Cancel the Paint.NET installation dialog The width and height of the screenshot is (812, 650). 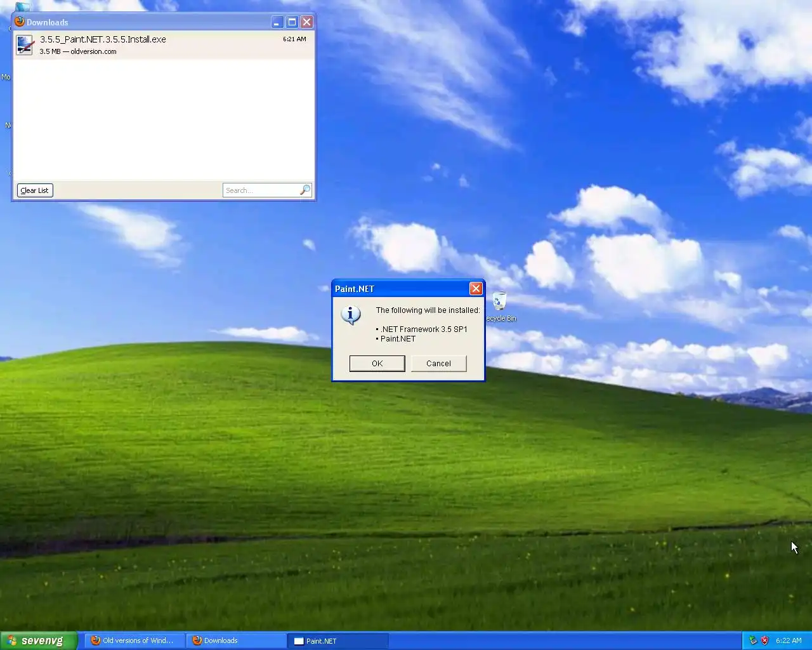[x=438, y=364]
